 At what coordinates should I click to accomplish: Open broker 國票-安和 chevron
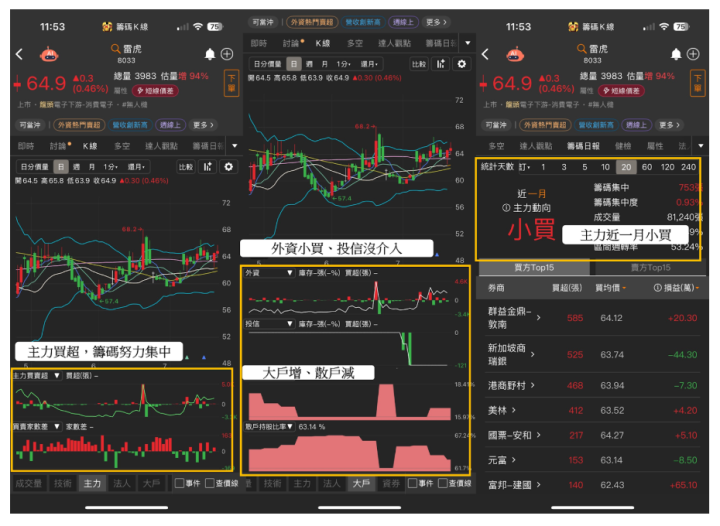pos(539,435)
